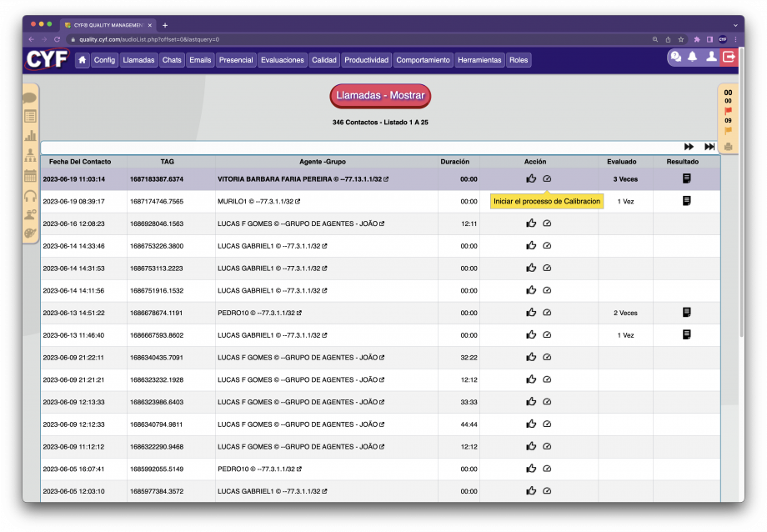Click the Llamadas - Mostrar button
This screenshot has width=767, height=532.
click(x=380, y=95)
